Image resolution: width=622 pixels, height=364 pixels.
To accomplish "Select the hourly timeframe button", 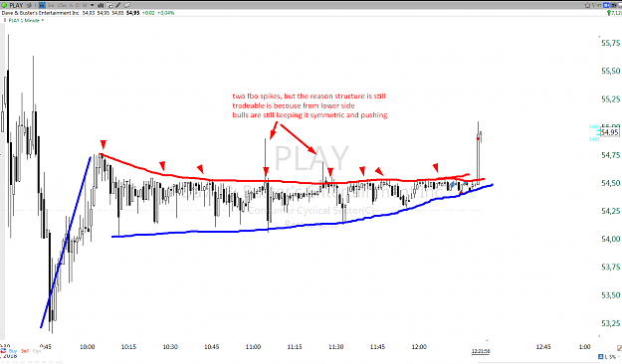I will tap(71, 5).
